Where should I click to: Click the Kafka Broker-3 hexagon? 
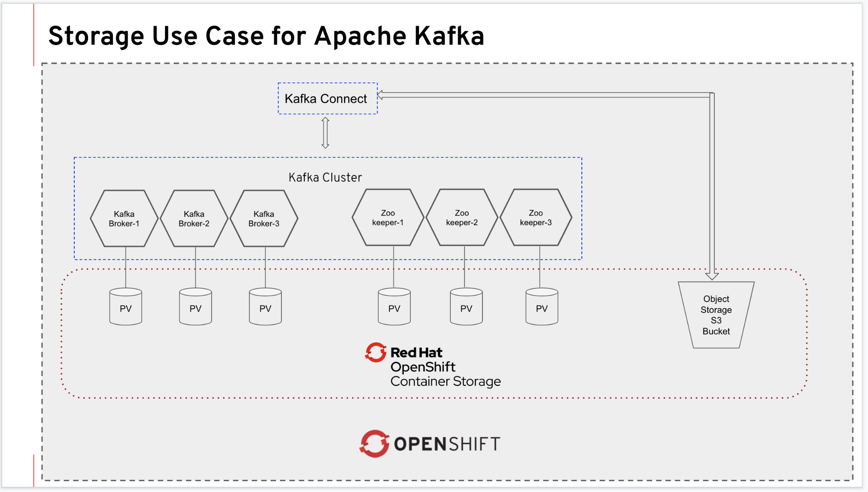pyautogui.click(x=264, y=219)
